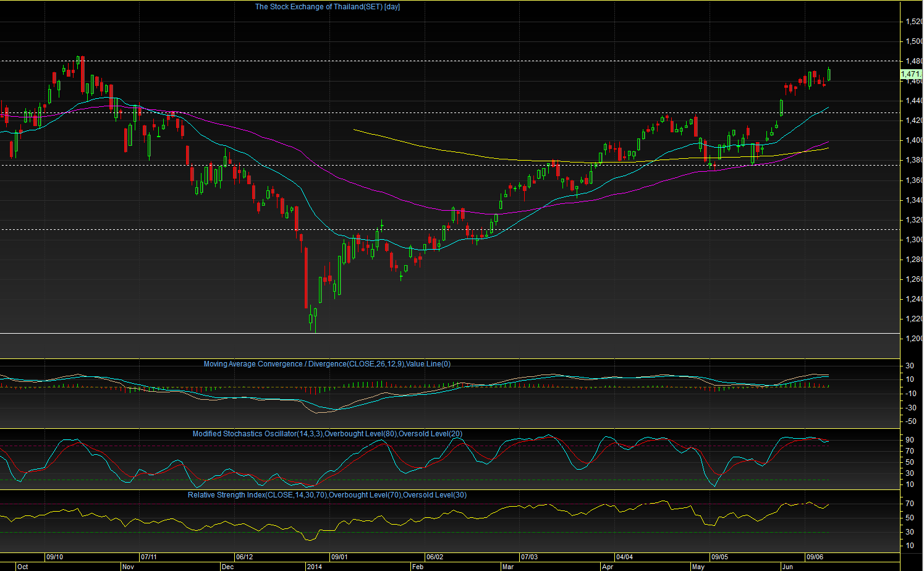Click the -30 label on the MACD axis
The width and height of the screenshot is (924, 571).
[x=910, y=408]
